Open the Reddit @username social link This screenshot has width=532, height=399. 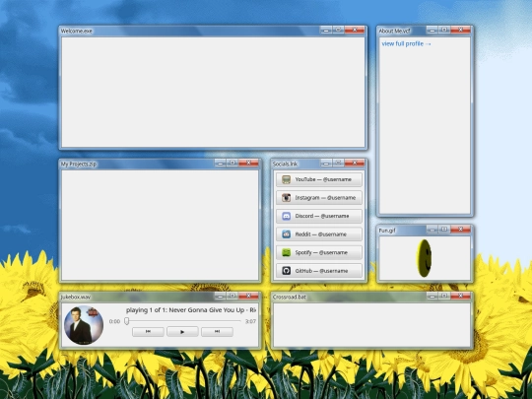(318, 234)
